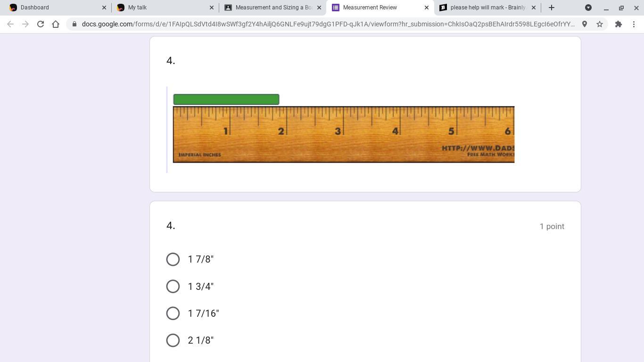The width and height of the screenshot is (644, 362).
Task: Focus the docs.google.com address bar
Action: pos(328,24)
